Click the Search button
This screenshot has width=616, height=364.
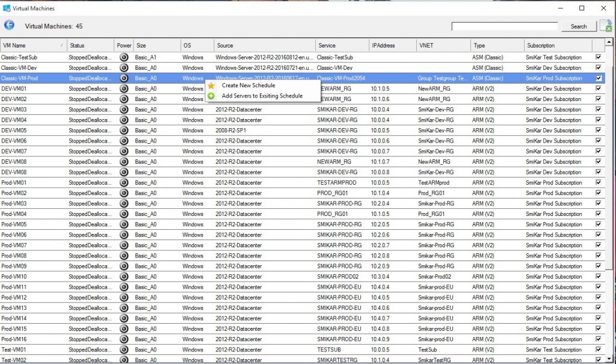(578, 26)
